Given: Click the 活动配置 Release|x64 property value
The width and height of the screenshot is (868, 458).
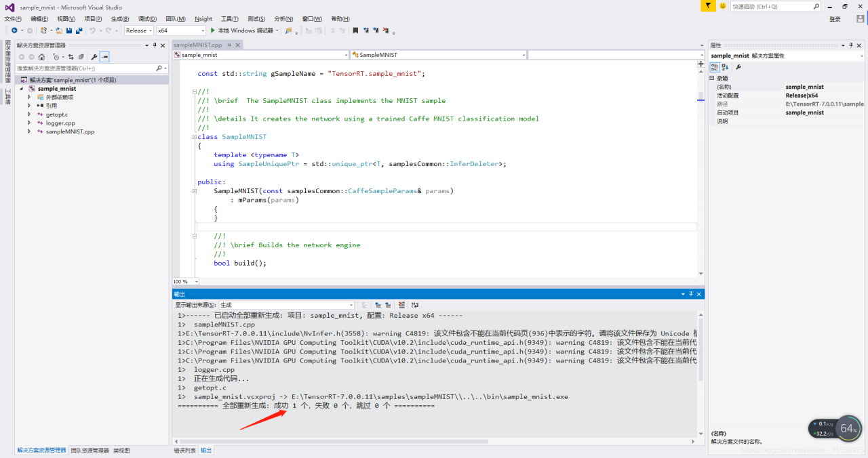Looking at the screenshot, I should click(x=825, y=96).
